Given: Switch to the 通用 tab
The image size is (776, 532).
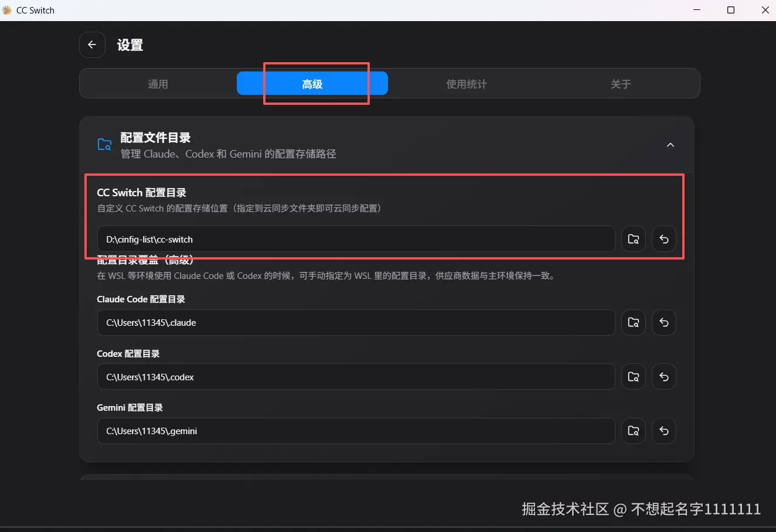Looking at the screenshot, I should [158, 84].
